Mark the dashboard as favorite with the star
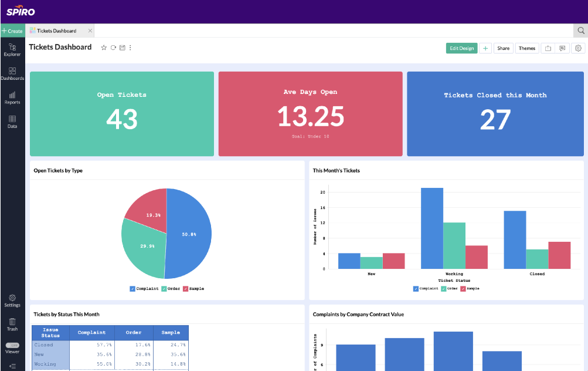This screenshot has width=588, height=371. coord(104,48)
